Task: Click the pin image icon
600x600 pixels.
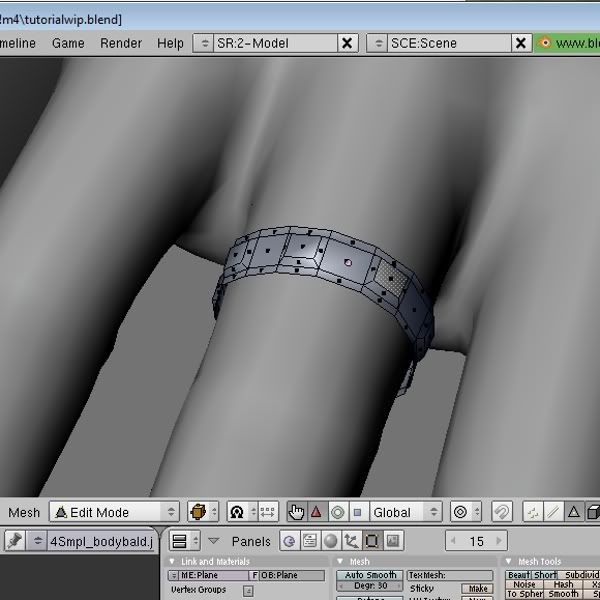Action: click(x=15, y=541)
